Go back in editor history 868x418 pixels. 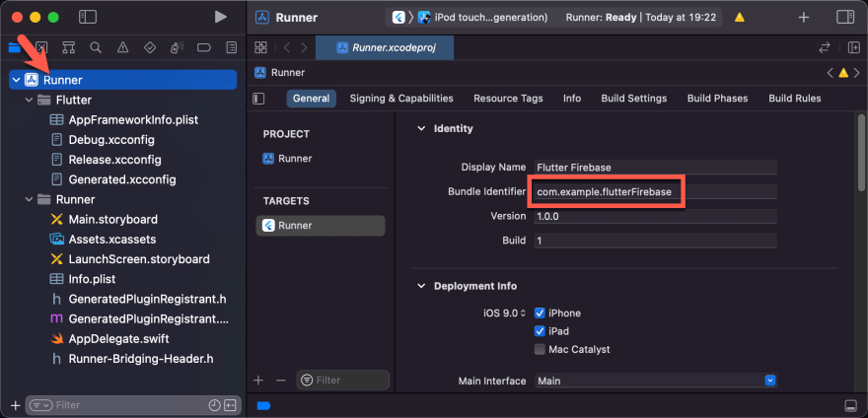pyautogui.click(x=287, y=47)
